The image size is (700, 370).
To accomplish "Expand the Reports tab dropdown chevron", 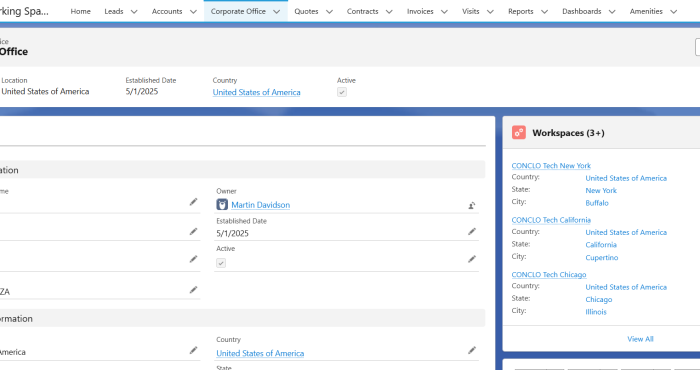I will pyautogui.click(x=544, y=12).
